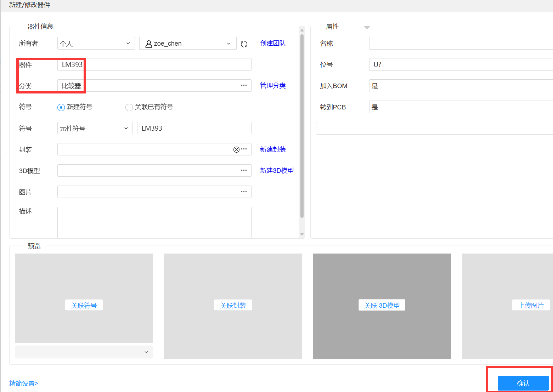Click the 关联封装 preview button
553x392 pixels.
point(233,305)
